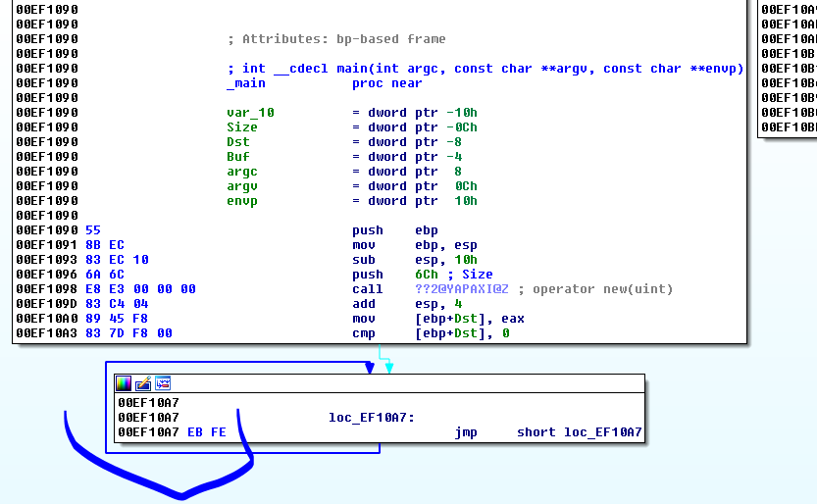Click the edit node pencil icon
This screenshot has width=817, height=504.
pos(143,383)
